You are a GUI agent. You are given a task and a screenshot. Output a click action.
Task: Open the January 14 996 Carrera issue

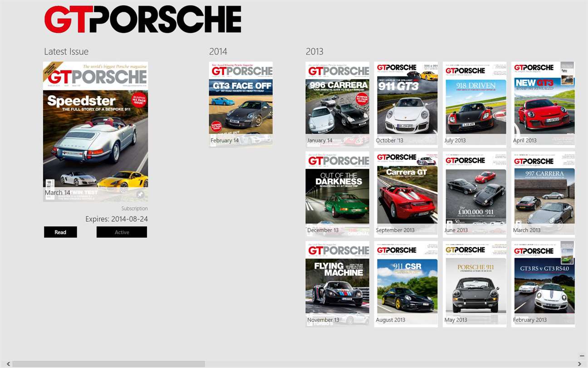point(337,104)
